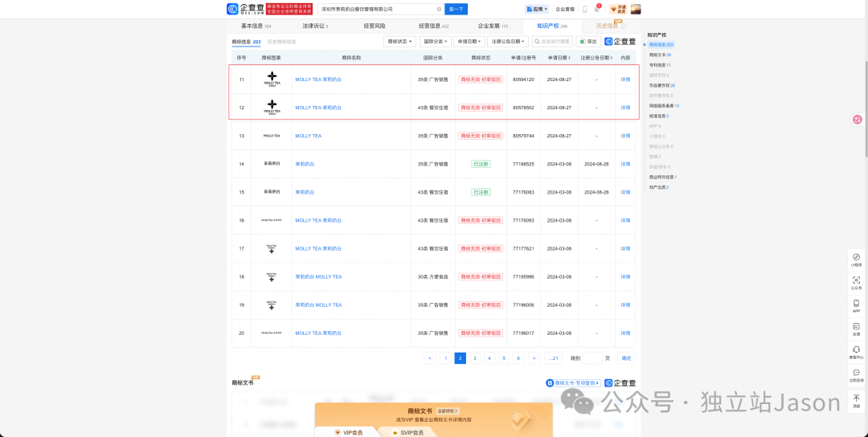The height and width of the screenshot is (437, 868).
Task: Open the 申请日期 filter dropdown
Action: 469,42
